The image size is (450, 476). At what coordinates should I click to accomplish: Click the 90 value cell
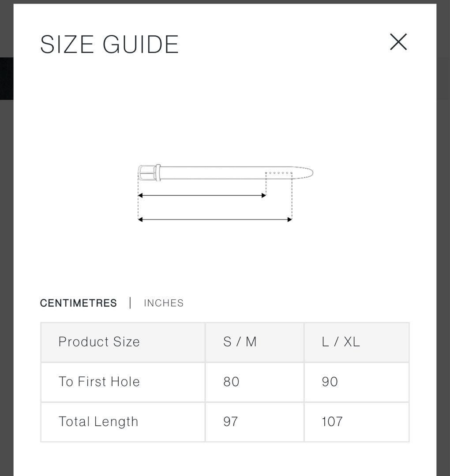[330, 382]
